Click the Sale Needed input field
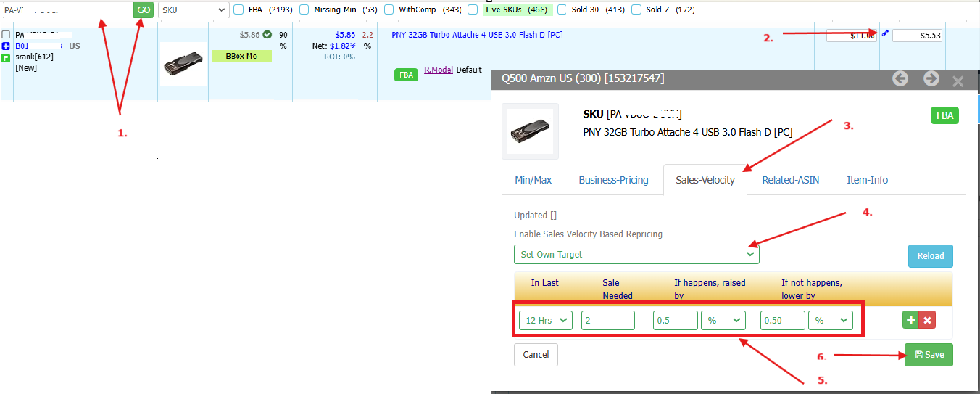Image resolution: width=980 pixels, height=394 pixels. (607, 320)
